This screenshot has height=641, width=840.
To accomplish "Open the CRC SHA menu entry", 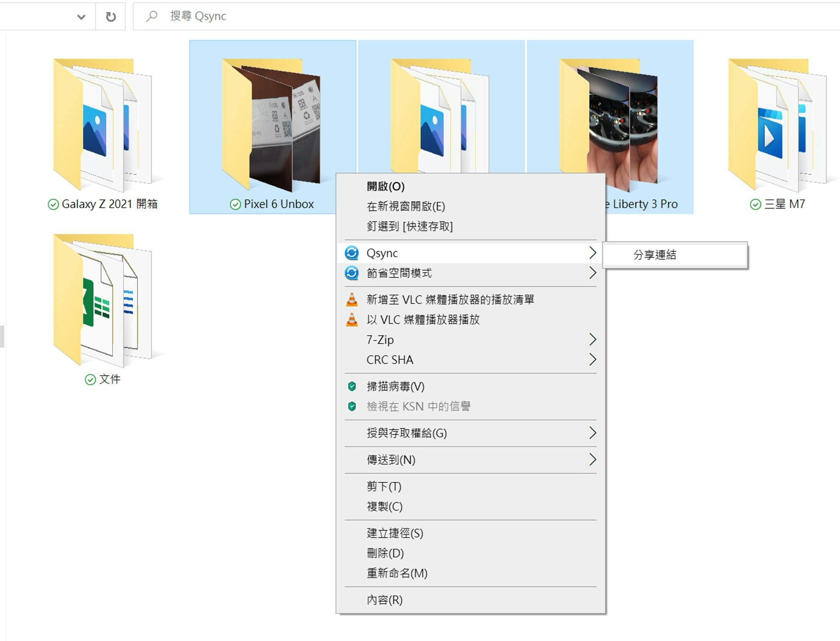I will tap(470, 360).
